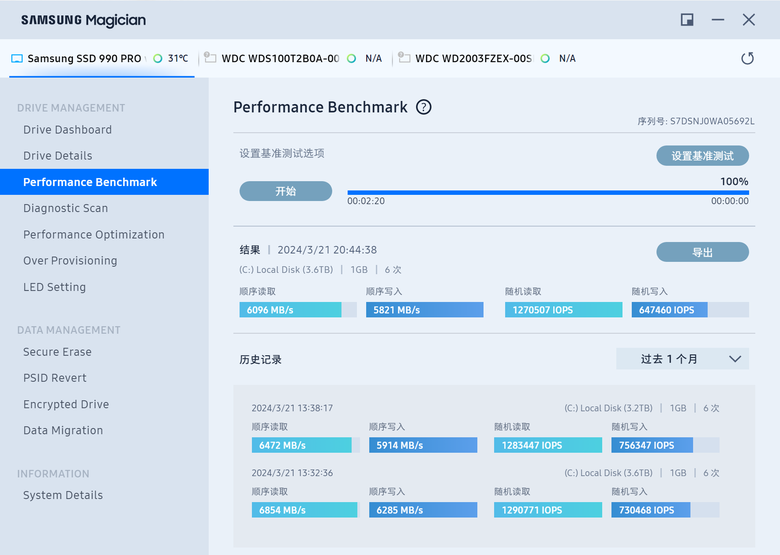Screen dimensions: 780x555
Task: Select Performance Benchmark sidebar item
Action: pyautogui.click(x=104, y=182)
